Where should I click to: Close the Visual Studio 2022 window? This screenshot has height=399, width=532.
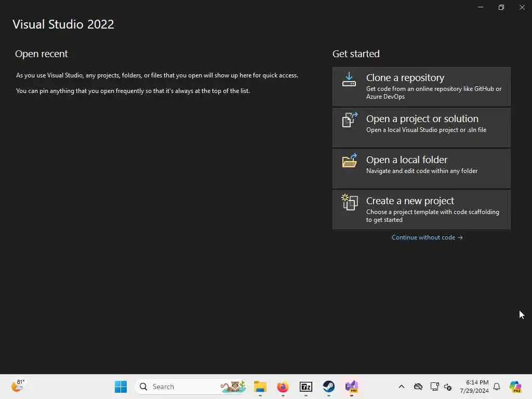point(522,7)
